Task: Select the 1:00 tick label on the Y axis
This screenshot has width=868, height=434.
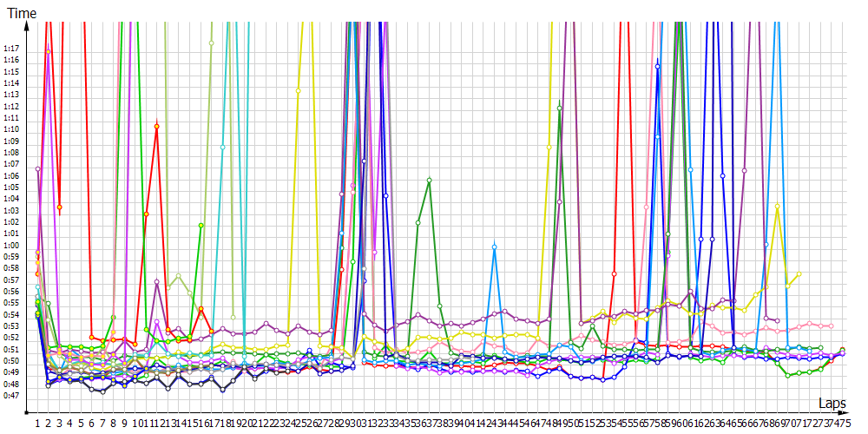Action: (x=12, y=246)
